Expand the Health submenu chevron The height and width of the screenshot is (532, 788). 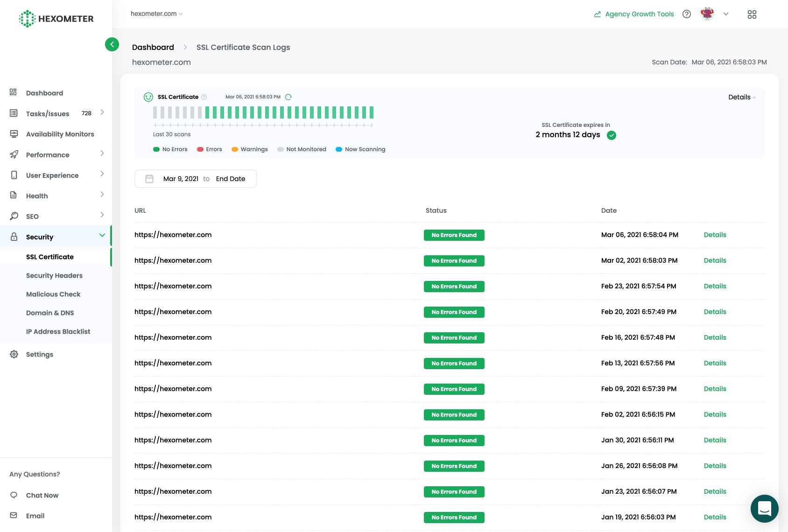pyautogui.click(x=102, y=195)
